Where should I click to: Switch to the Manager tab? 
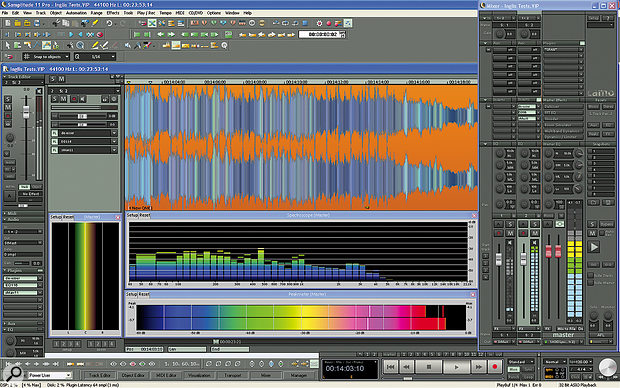coord(299,375)
